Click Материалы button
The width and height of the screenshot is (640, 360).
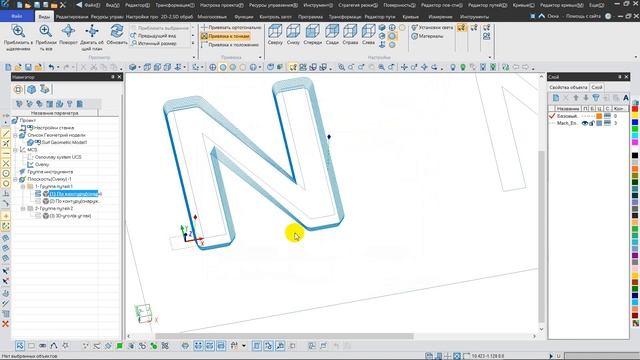[427, 36]
